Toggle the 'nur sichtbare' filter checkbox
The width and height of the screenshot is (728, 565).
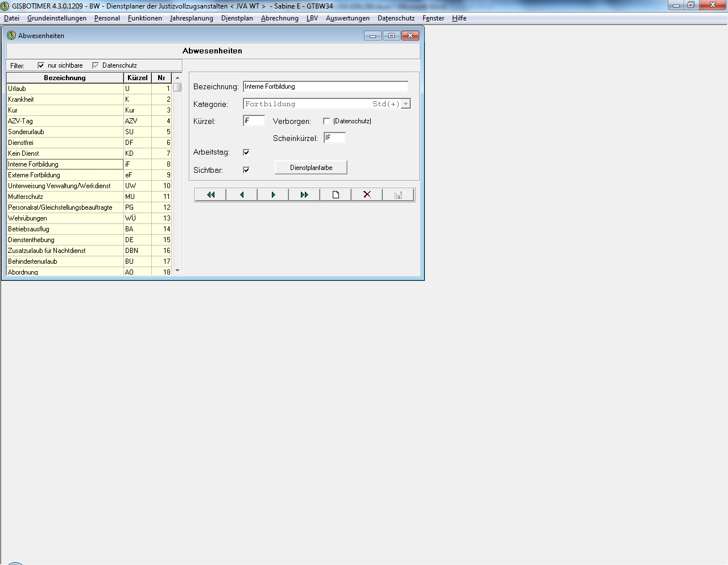coord(41,65)
